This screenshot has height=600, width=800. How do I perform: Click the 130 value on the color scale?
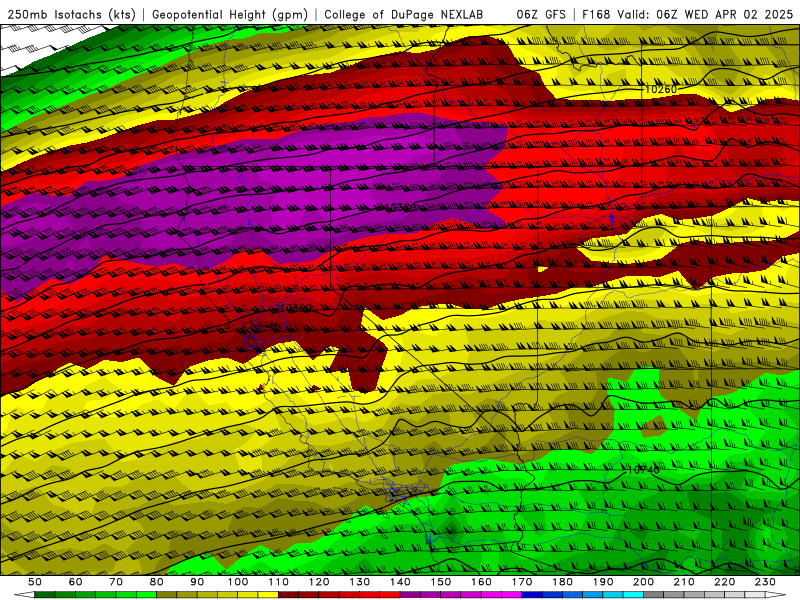pyautogui.click(x=360, y=582)
